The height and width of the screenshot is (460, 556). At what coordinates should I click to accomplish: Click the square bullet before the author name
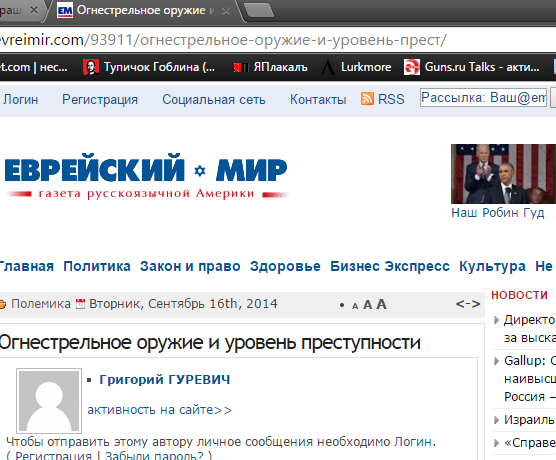point(89,380)
